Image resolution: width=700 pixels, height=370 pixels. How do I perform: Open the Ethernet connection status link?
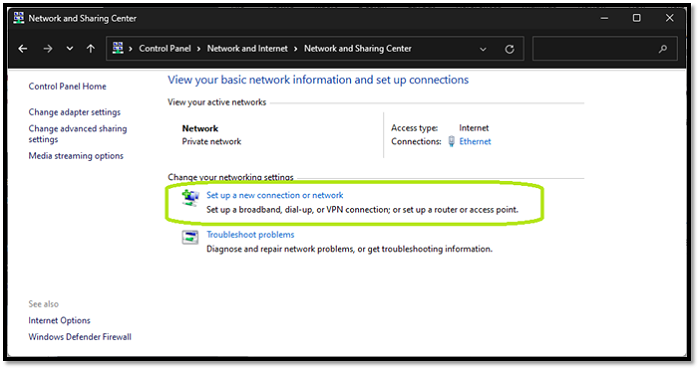click(475, 141)
